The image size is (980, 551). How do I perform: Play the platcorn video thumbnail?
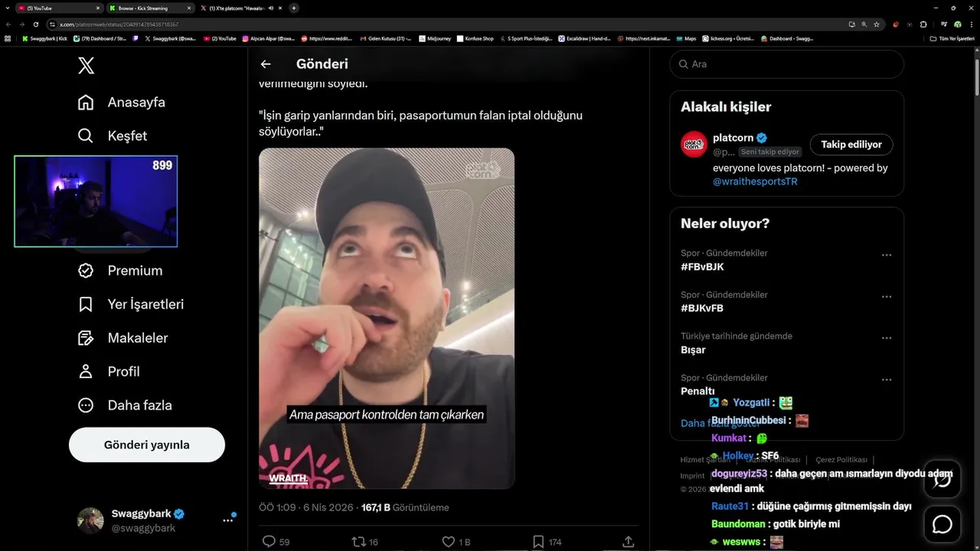pos(387,318)
